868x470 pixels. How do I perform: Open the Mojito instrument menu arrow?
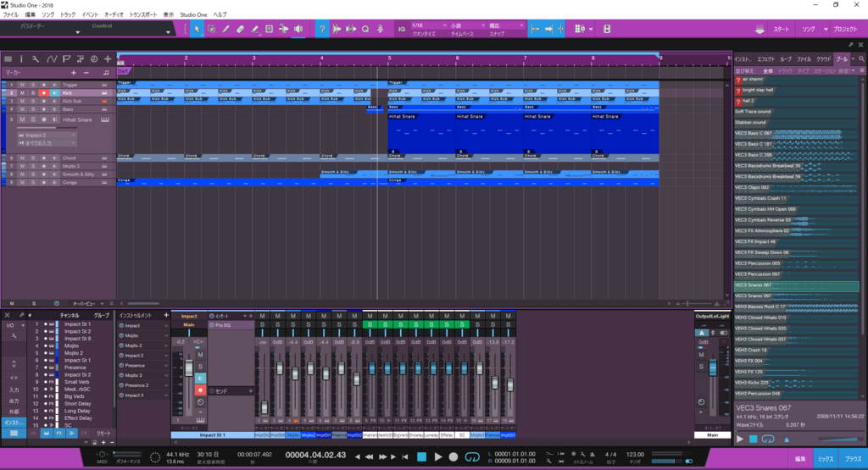pyautogui.click(x=165, y=335)
